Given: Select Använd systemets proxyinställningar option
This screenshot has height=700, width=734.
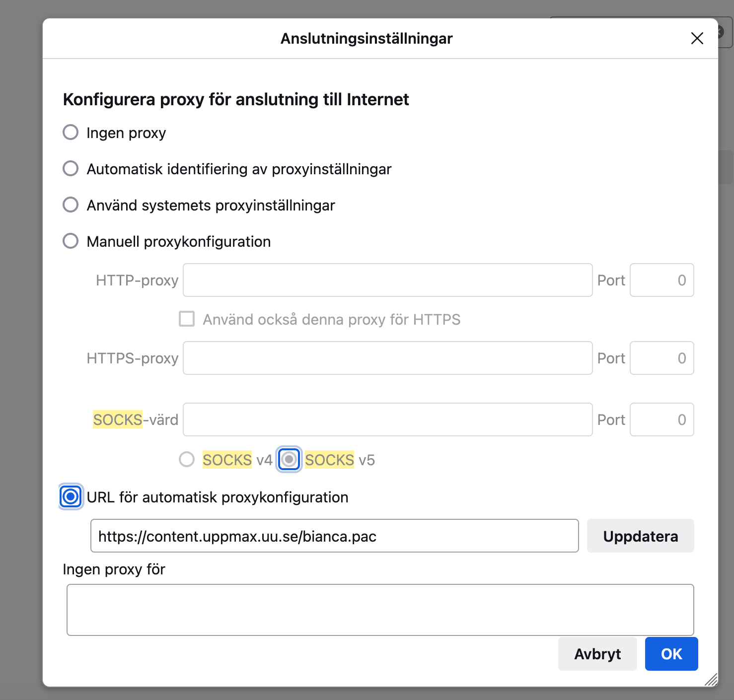Looking at the screenshot, I should (71, 205).
